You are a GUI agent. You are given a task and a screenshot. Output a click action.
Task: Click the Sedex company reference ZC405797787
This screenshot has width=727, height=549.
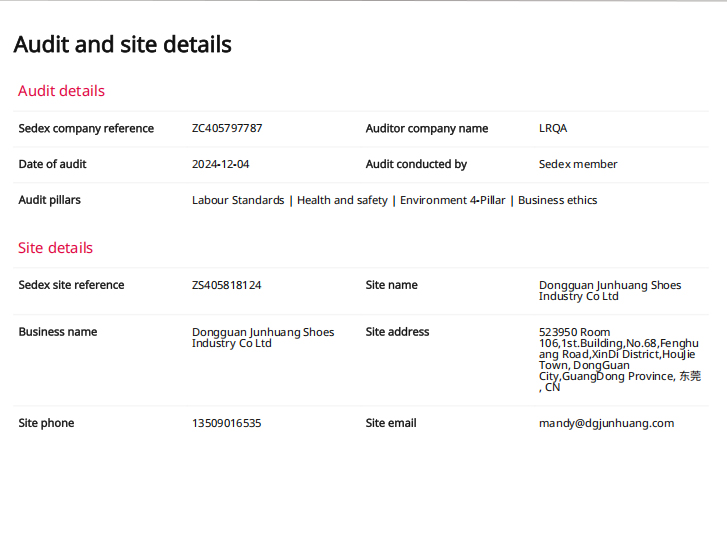pyautogui.click(x=227, y=129)
